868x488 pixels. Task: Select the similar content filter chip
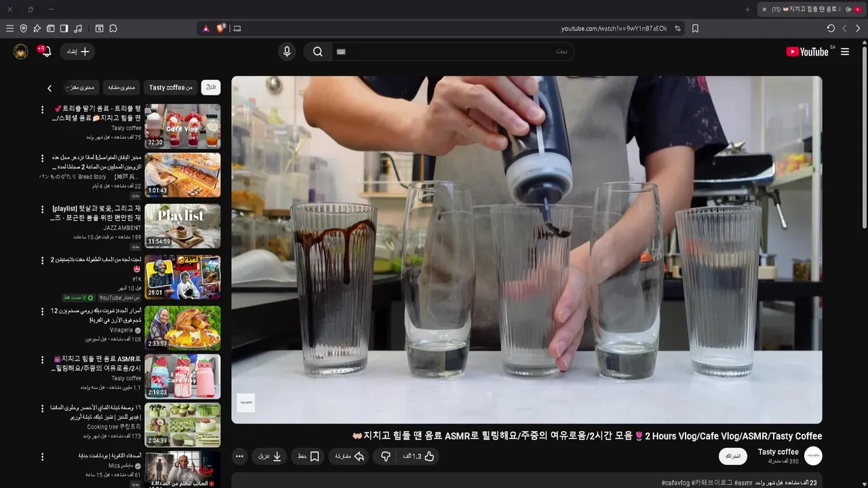tap(121, 87)
